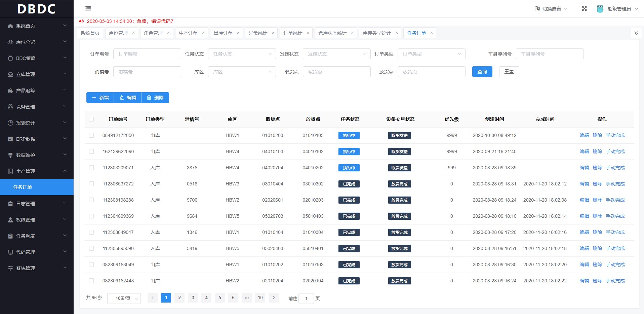644x314 pixels.
Task: Open the 订单类型 dropdown
Action: pos(431,54)
